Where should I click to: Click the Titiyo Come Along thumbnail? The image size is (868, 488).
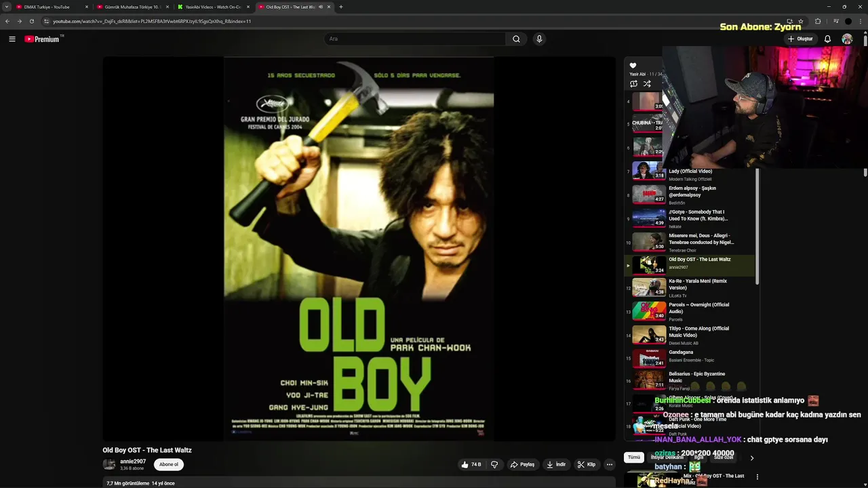click(649, 335)
